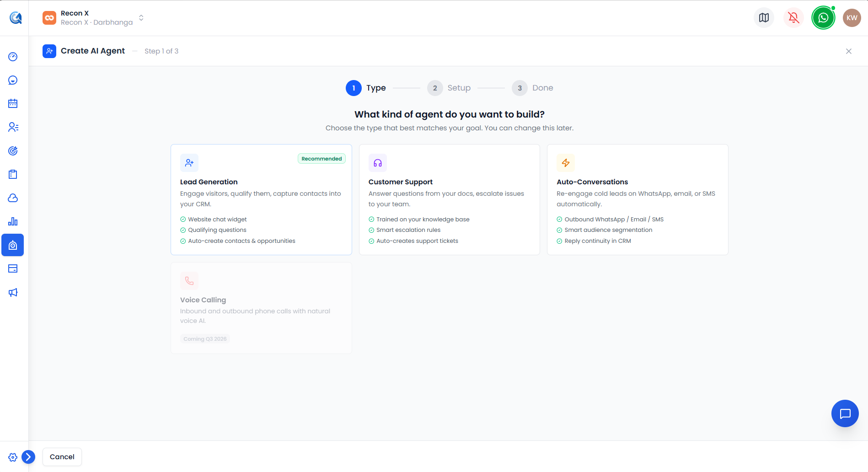Click the Customer Support headset icon

pyautogui.click(x=378, y=163)
